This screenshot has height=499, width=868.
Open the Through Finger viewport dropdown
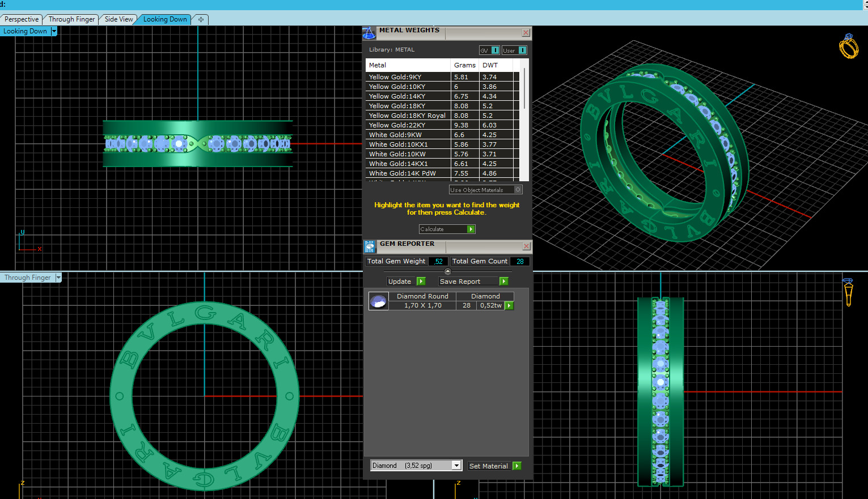(x=58, y=278)
